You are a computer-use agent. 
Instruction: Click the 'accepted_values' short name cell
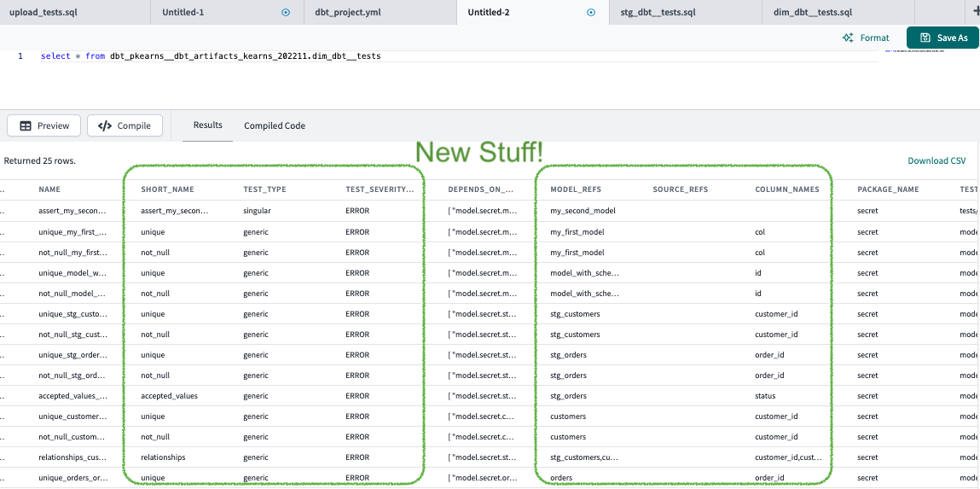[170, 396]
